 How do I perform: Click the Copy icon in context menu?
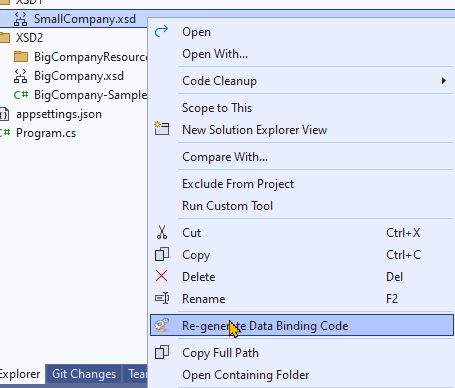pyautogui.click(x=162, y=254)
